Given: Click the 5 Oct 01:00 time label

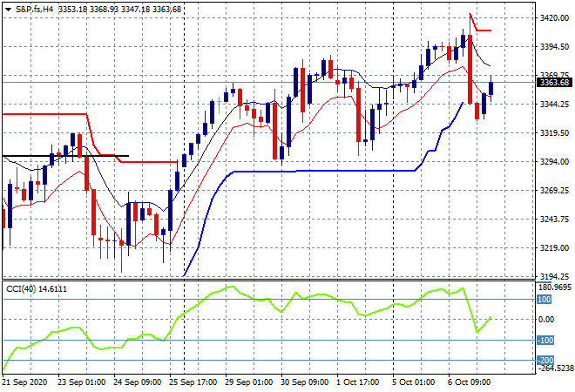Looking at the screenshot, I should coord(413,382).
